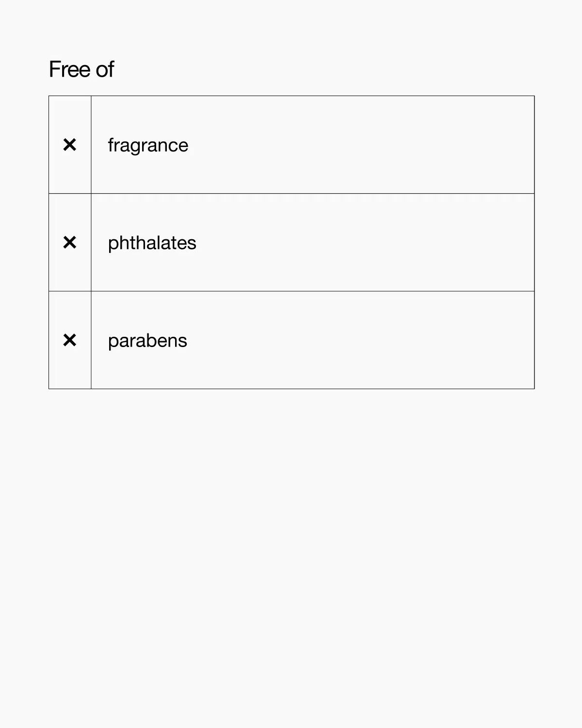Click the word "of" in the heading
This screenshot has width=582, height=728.
click(x=105, y=69)
